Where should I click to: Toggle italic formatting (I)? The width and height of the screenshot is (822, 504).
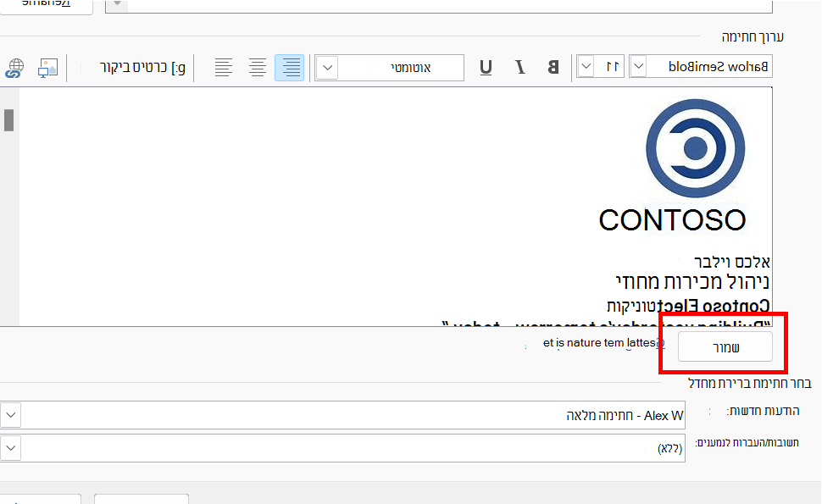coord(520,68)
